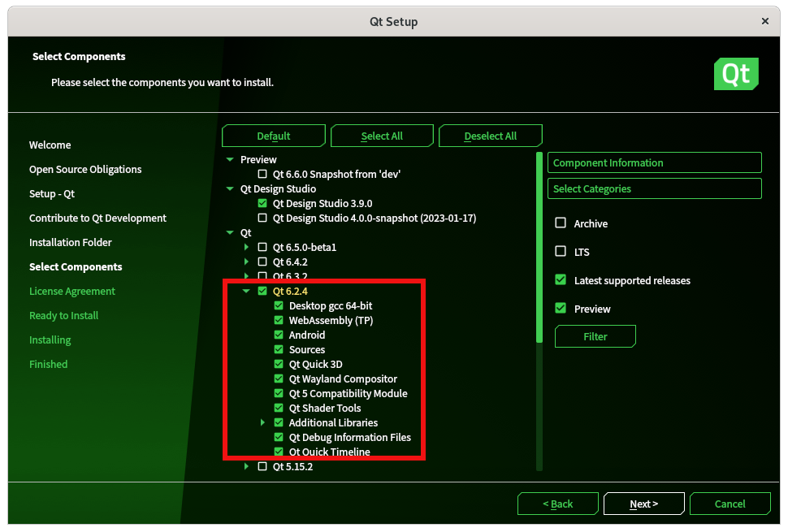Viewport: 788px width, 532px height.
Task: Open the Select Categories tab
Action: pos(654,188)
